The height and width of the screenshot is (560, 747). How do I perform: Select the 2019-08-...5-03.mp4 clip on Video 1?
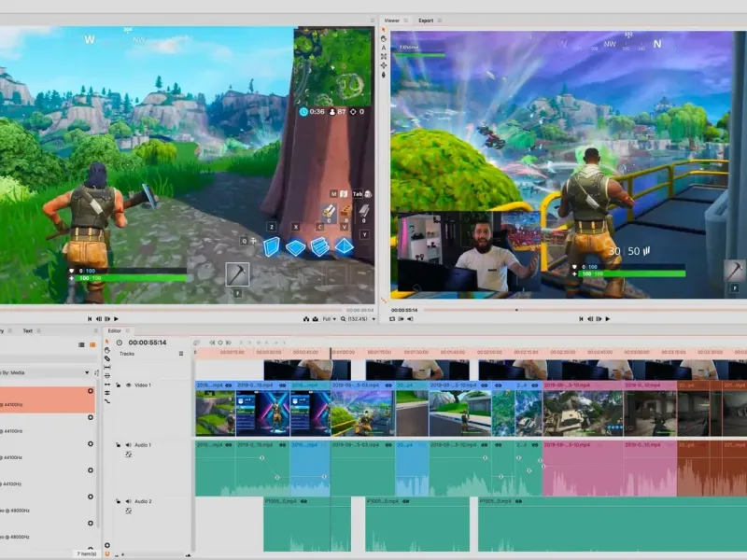click(363, 409)
